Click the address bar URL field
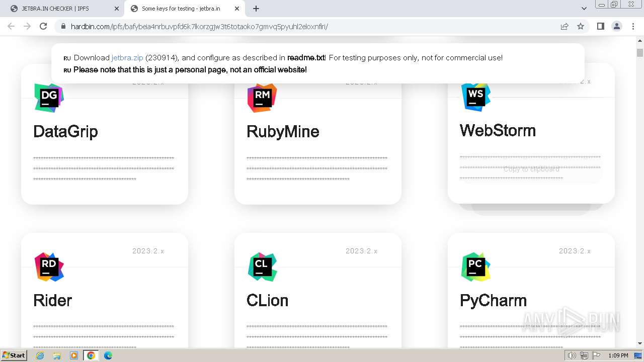644x362 pixels. (x=307, y=26)
